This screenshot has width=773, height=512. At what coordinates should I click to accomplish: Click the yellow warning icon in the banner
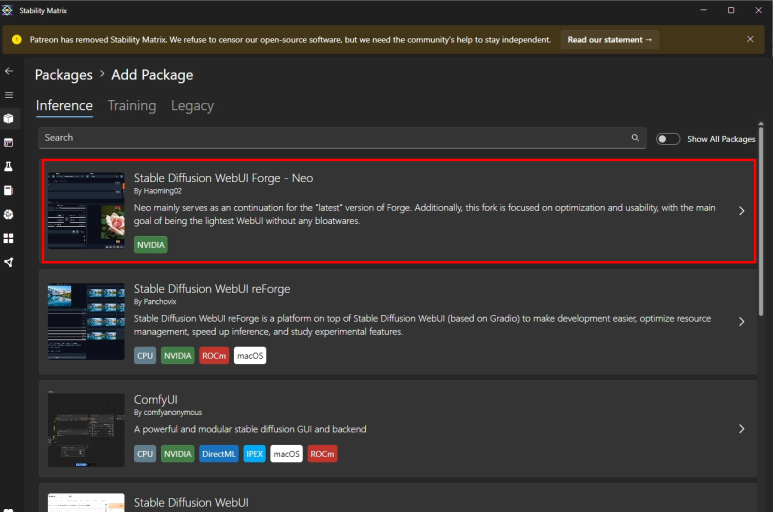pyautogui.click(x=17, y=39)
